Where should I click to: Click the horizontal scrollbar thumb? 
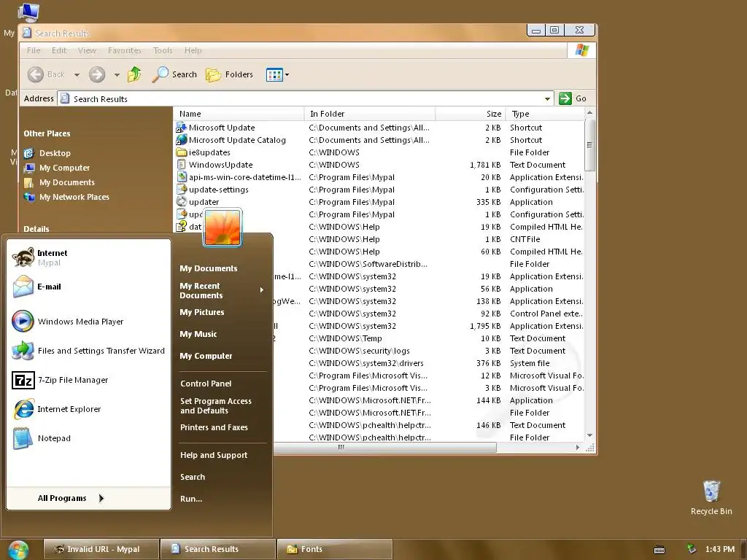point(384,448)
